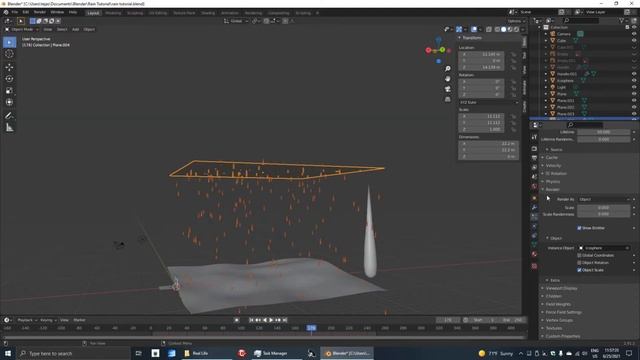
Task: Expand the Children panel
Action: [x=553, y=296]
